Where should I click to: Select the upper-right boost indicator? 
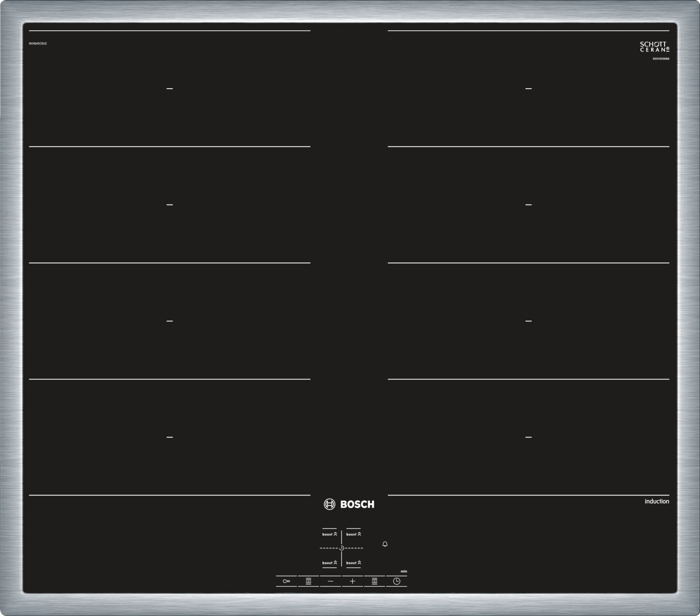(x=354, y=534)
